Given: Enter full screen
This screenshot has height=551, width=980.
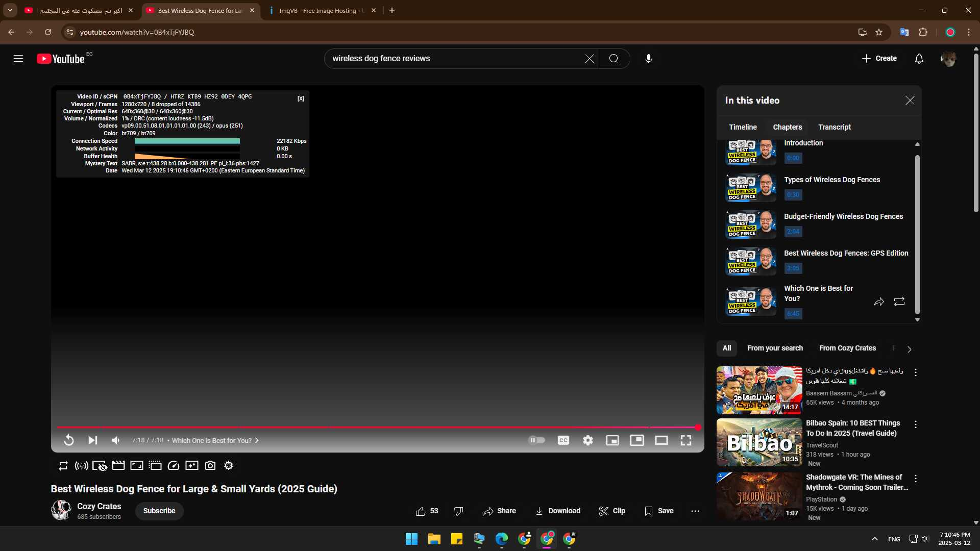Looking at the screenshot, I should click(x=686, y=440).
